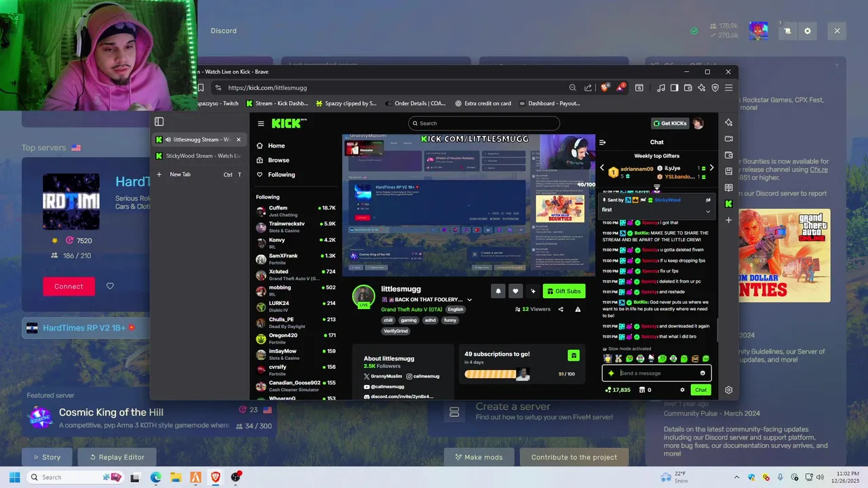Open Leo AI sparkle icon in toolbar
The image size is (868, 488).
(x=701, y=87)
